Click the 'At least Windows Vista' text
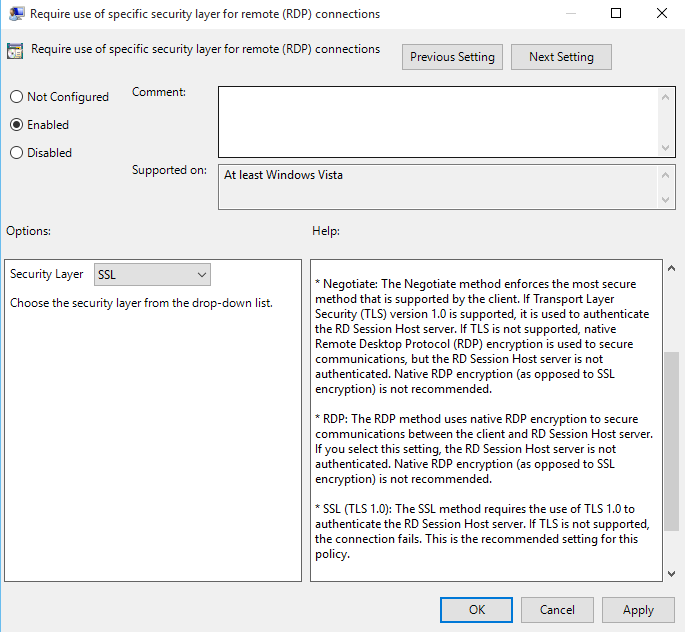685x632 pixels. pos(284,175)
